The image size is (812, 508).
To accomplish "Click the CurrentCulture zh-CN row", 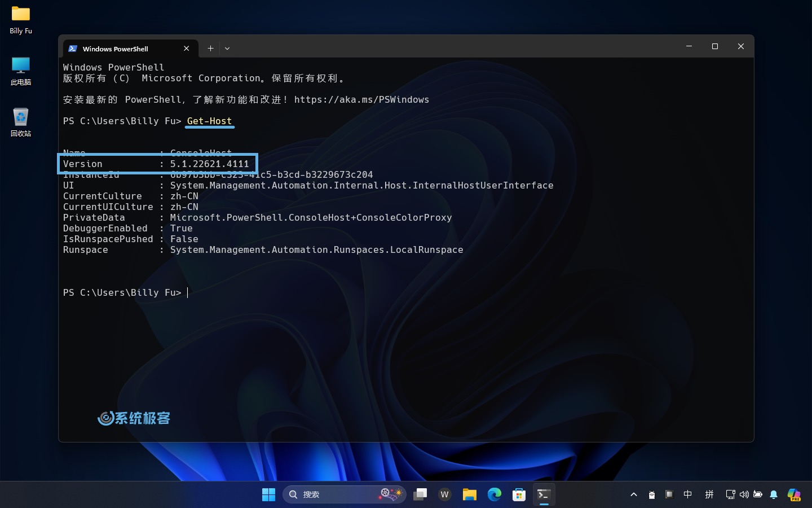I will click(x=131, y=196).
